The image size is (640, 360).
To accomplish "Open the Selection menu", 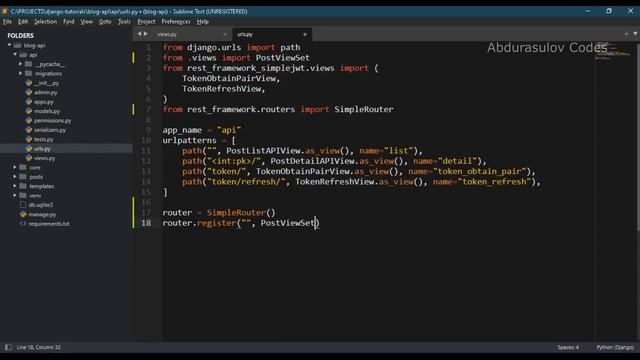I will [45, 22].
